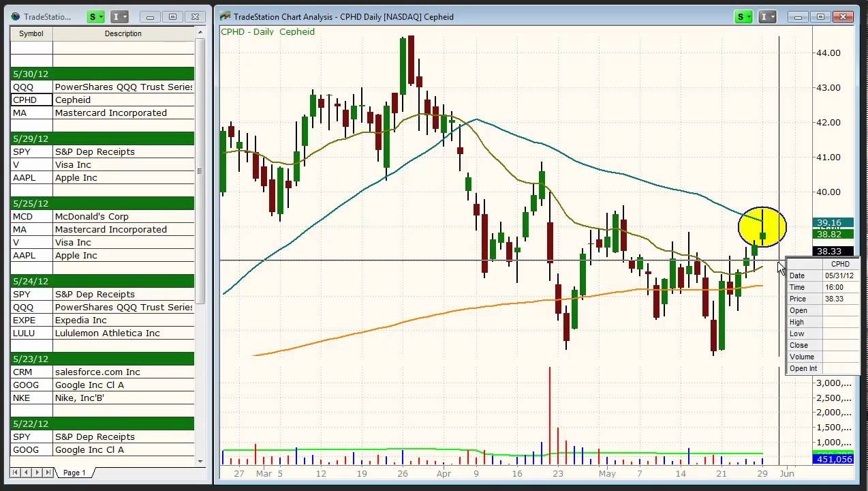Viewport: 868px width, 491px height.
Task: Click the CPHD header of the data tip
Action: [840, 264]
